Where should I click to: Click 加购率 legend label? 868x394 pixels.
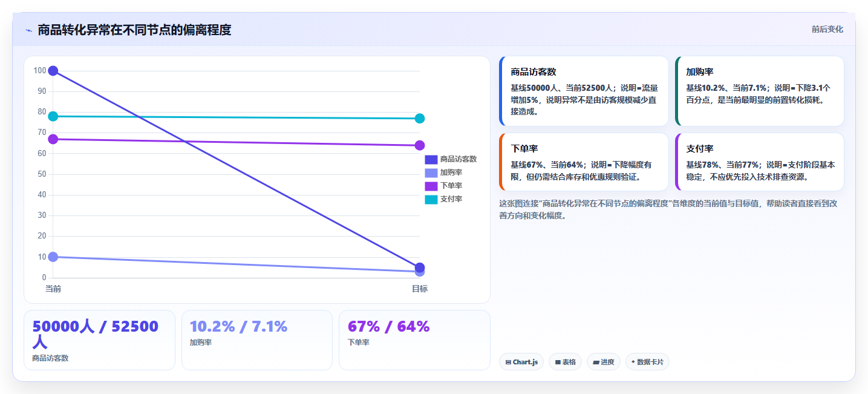pyautogui.click(x=451, y=172)
